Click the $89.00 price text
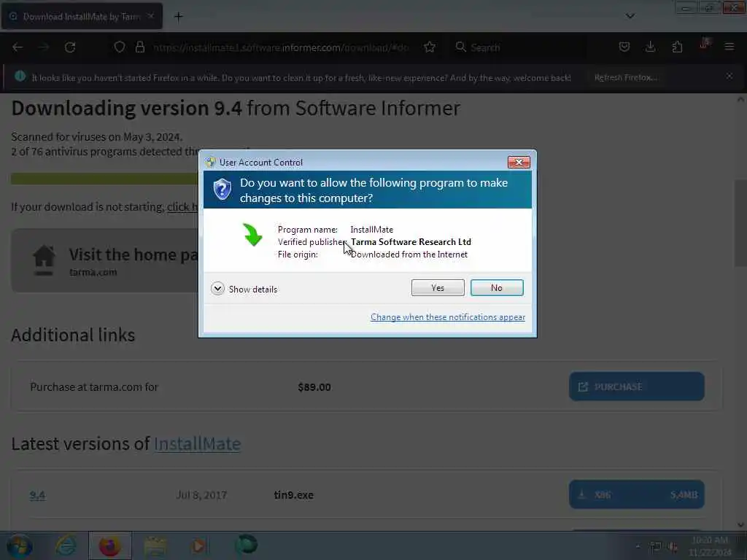The width and height of the screenshot is (747, 560). pos(314,387)
